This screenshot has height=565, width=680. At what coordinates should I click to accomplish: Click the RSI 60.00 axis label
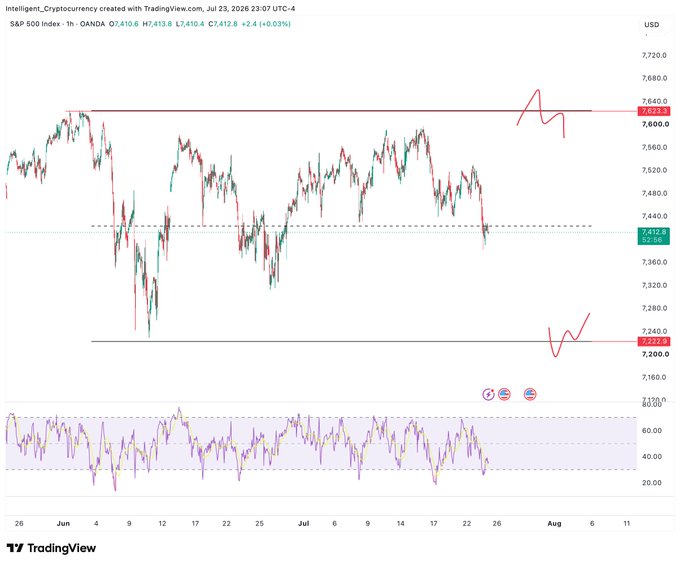[x=651, y=431]
